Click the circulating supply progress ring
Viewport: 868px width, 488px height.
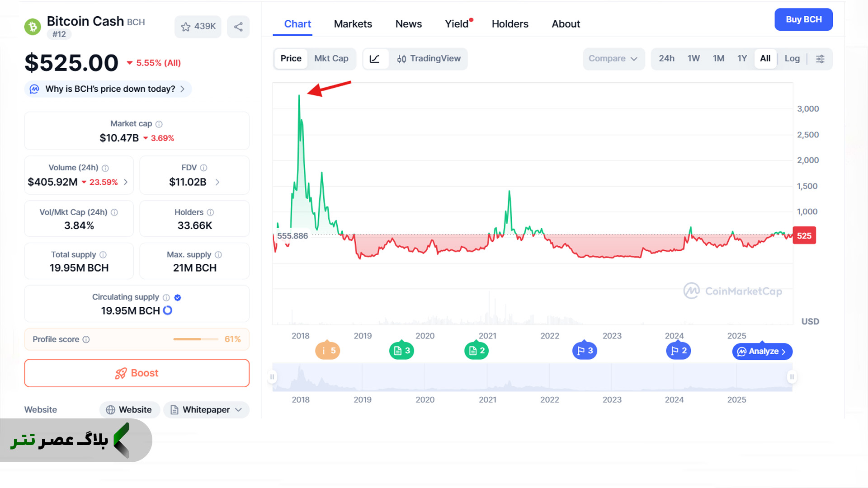pyautogui.click(x=168, y=310)
